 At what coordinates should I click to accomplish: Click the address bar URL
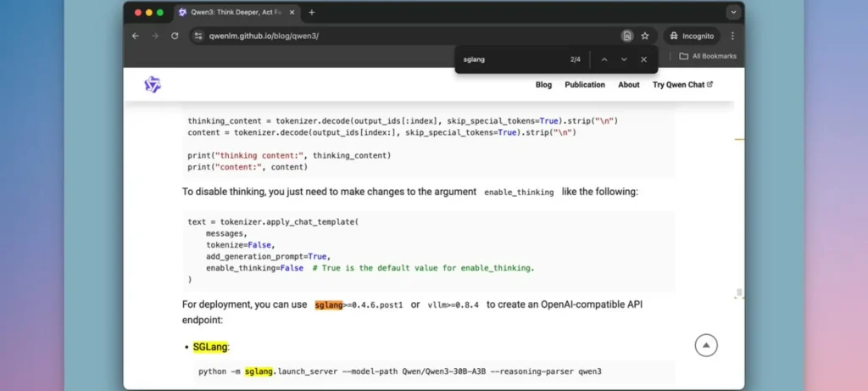(x=264, y=36)
